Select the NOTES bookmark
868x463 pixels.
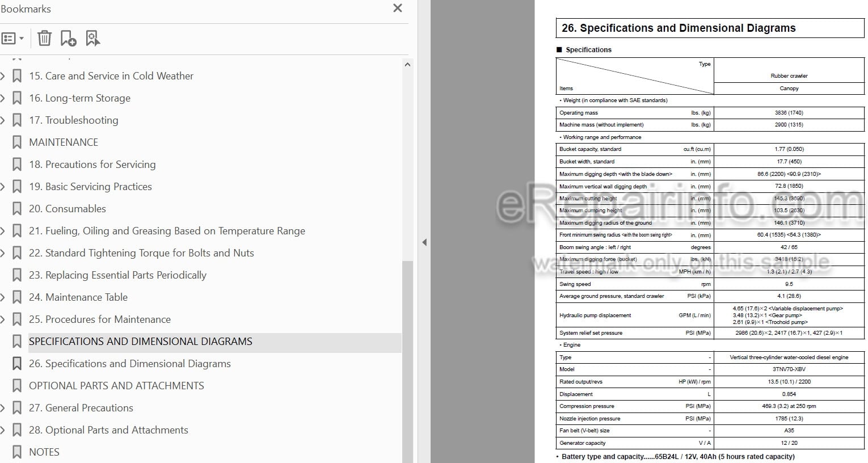44,452
